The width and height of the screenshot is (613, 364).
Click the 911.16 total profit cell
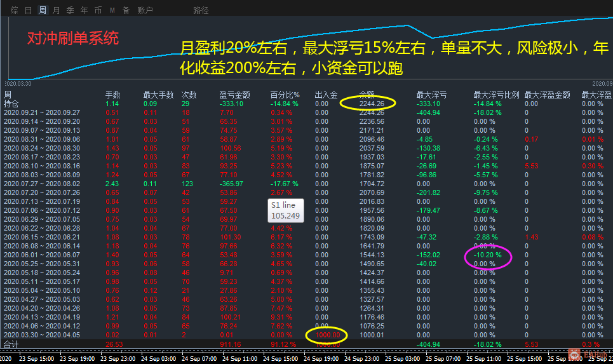[230, 344]
